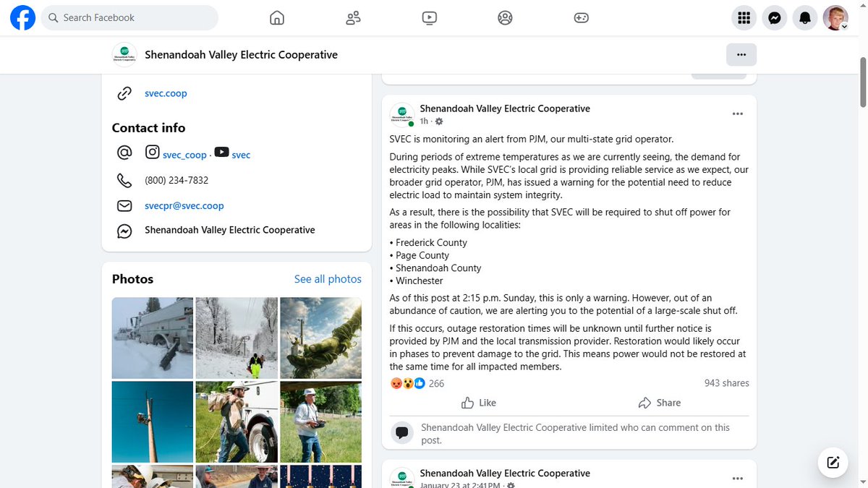Viewport: 868px width, 488px height.
Task: Open the svec.coop website link
Action: coord(166,93)
